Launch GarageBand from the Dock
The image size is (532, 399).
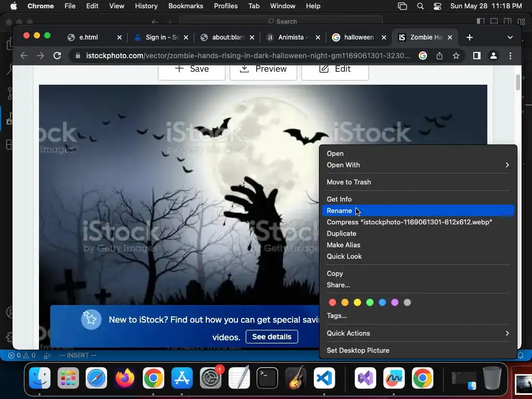tap(296, 378)
